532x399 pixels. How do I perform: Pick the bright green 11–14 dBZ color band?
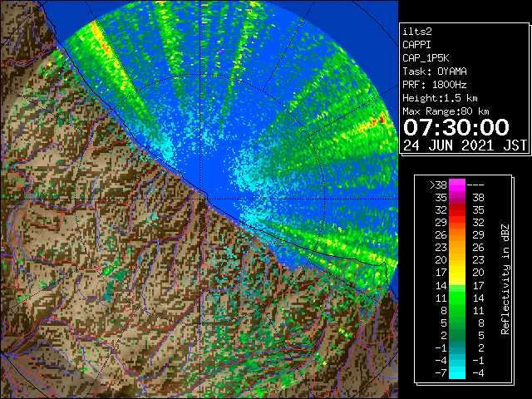pyautogui.click(x=457, y=298)
